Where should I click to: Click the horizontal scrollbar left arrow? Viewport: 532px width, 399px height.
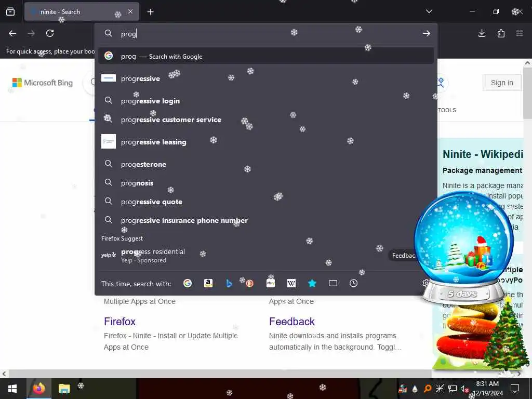click(4, 374)
